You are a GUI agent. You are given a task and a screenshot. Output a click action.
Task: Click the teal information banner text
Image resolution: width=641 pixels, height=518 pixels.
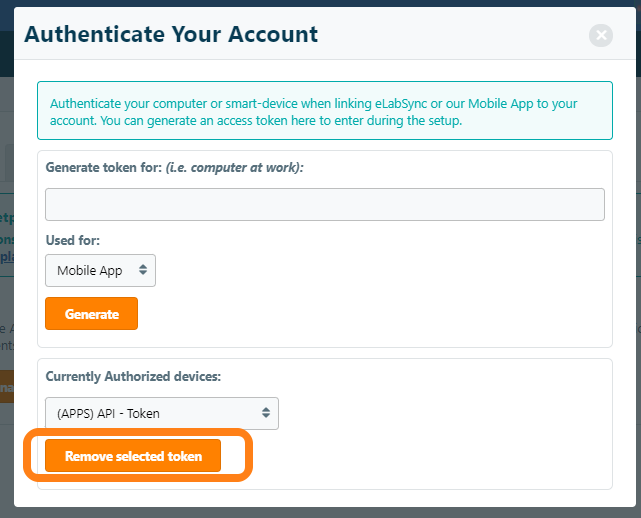click(313, 112)
